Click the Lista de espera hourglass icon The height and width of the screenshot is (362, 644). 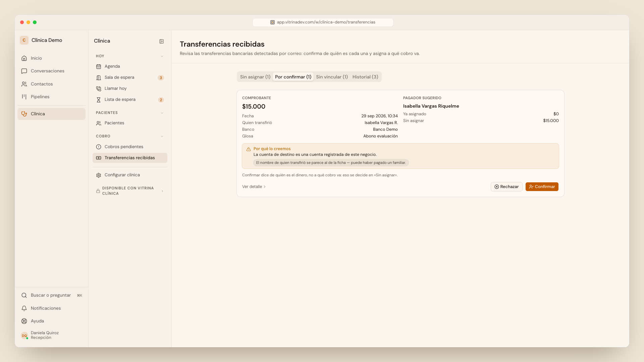[x=99, y=100]
